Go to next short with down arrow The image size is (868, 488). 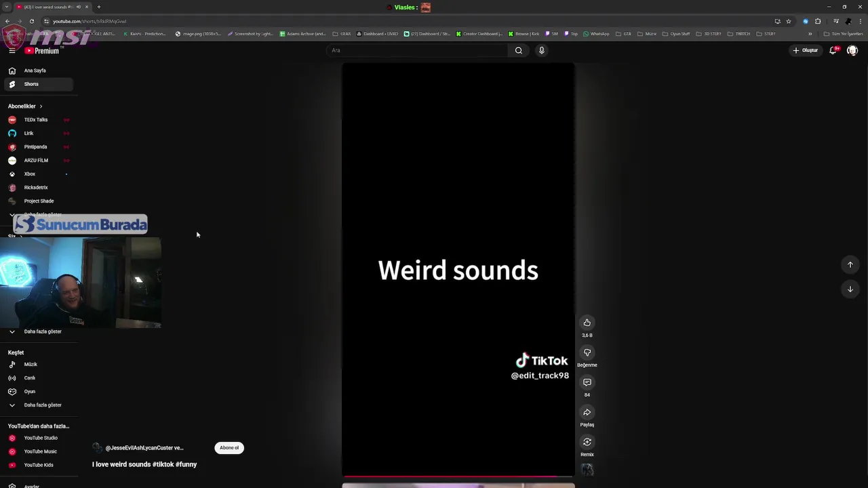pyautogui.click(x=850, y=289)
